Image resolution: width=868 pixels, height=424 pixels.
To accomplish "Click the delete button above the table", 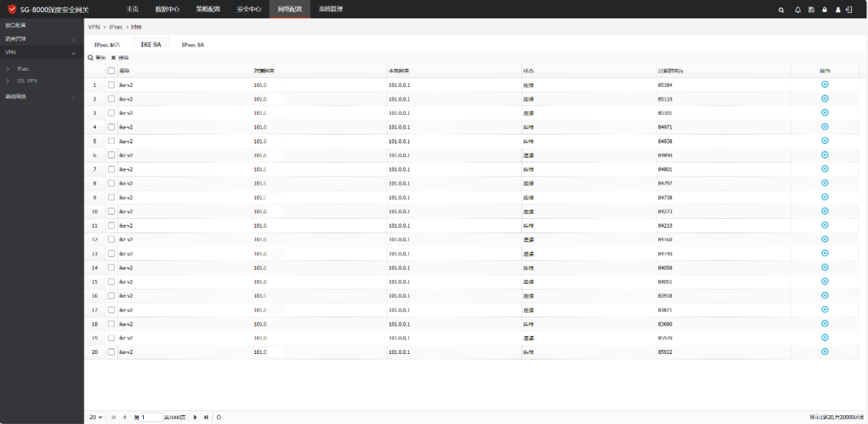I will click(120, 58).
